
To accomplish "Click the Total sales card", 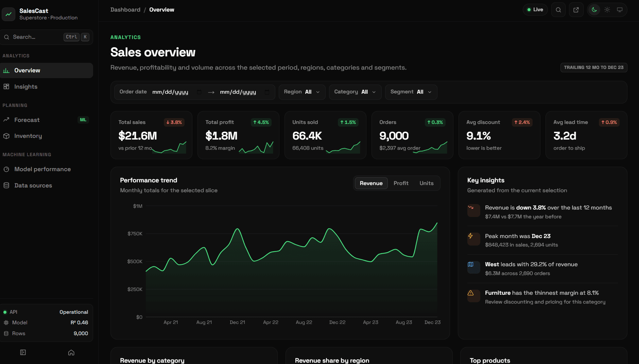I will click(x=151, y=135).
